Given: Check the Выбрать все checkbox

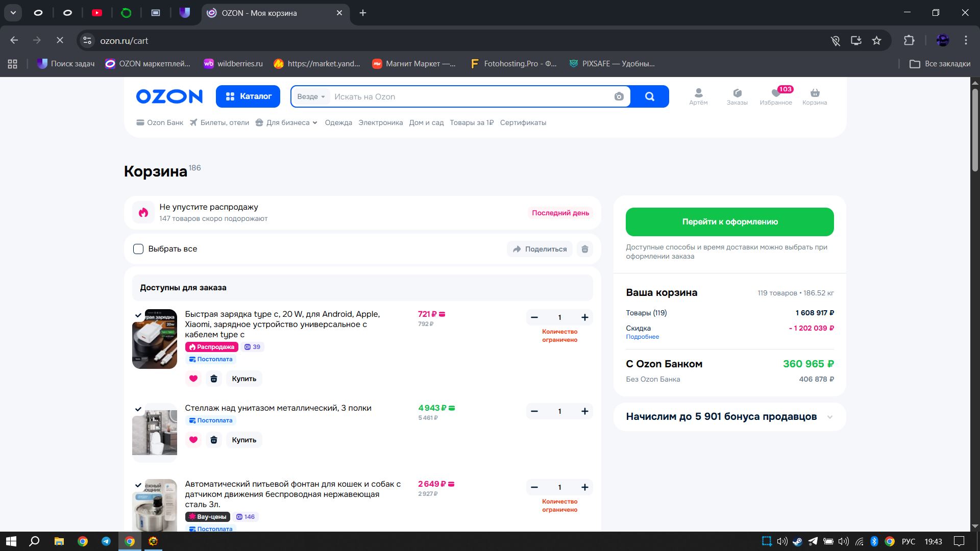Looking at the screenshot, I should click(138, 249).
